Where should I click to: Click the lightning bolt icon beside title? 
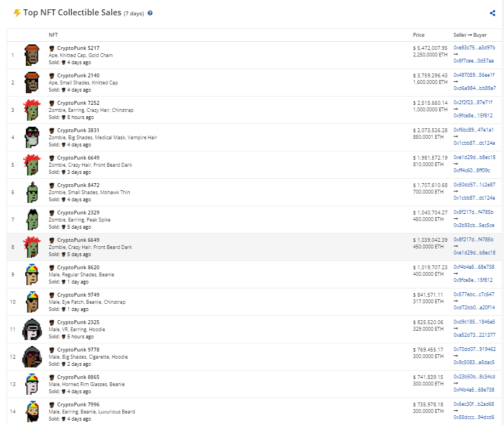[17, 13]
